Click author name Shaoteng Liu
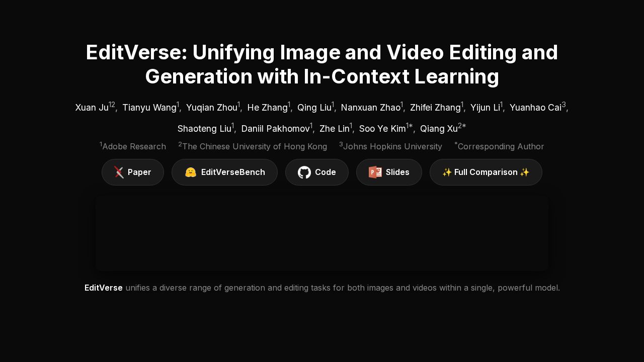This screenshot has height=362, width=644. click(x=204, y=129)
